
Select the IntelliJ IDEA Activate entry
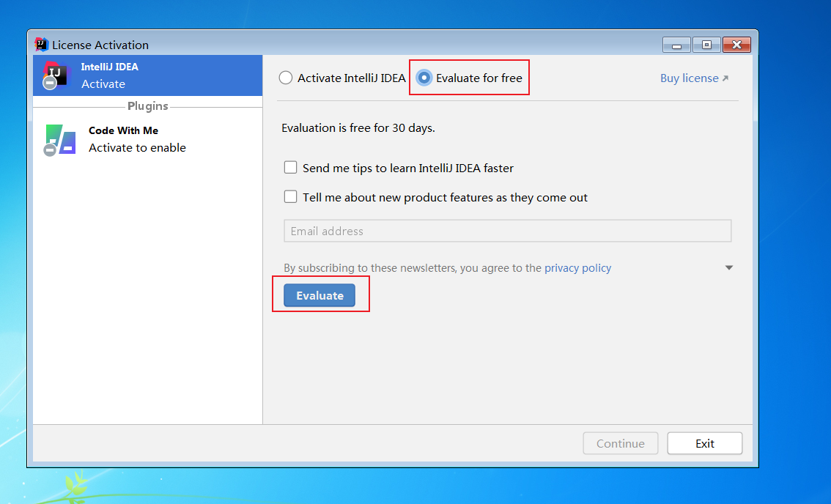pos(147,75)
